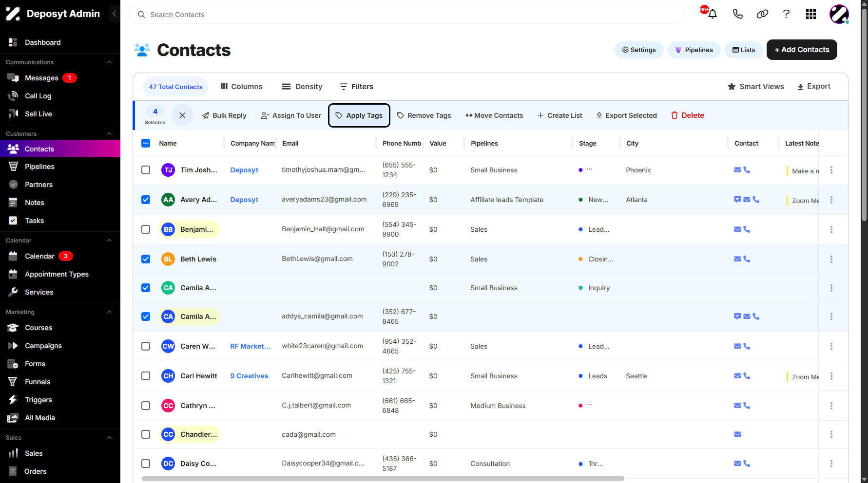868x483 pixels.
Task: Open the three-dot menu for Carl Hewitt
Action: 831,376
